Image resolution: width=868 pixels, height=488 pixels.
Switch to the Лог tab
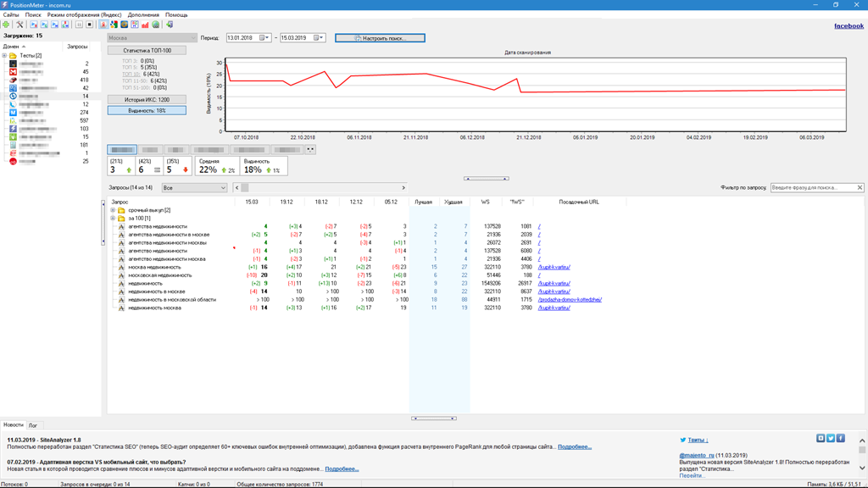[33, 425]
